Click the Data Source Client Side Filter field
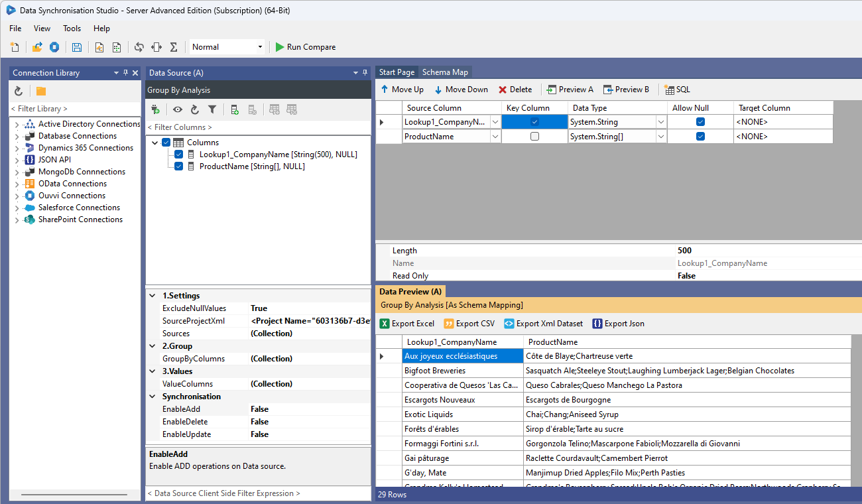862x504 pixels. coord(258,493)
